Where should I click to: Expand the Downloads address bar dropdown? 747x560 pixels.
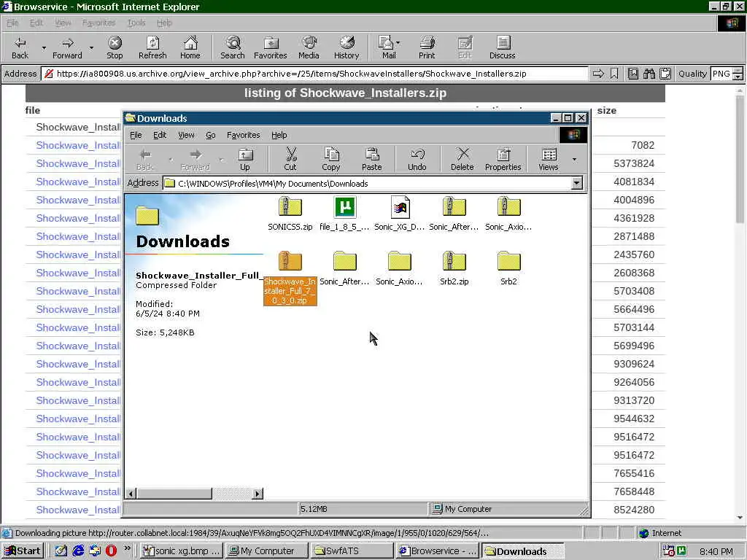(576, 183)
